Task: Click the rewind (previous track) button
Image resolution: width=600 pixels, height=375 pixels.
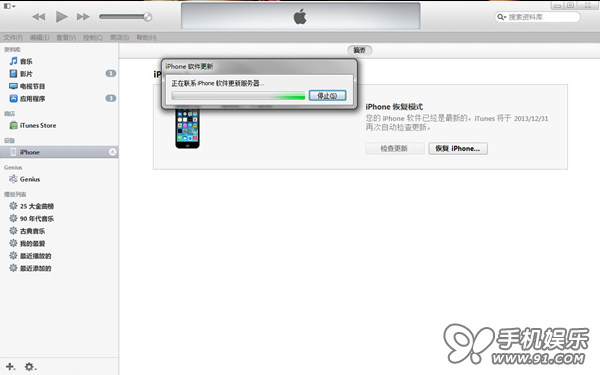Action: [x=39, y=17]
